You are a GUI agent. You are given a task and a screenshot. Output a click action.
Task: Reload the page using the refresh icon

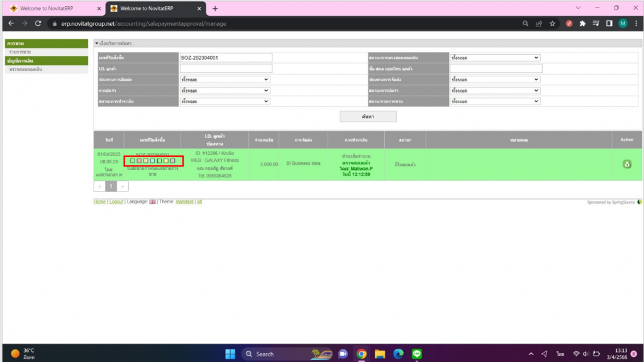click(x=38, y=23)
